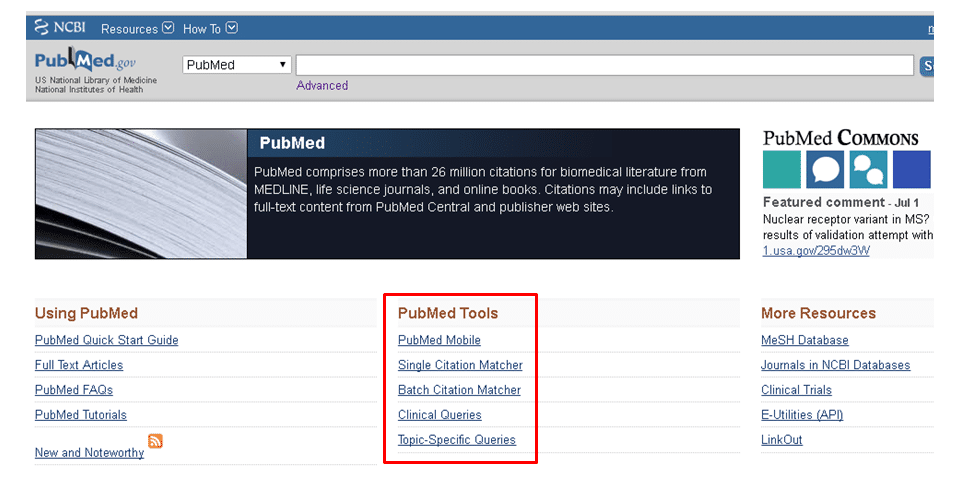The image size is (960, 496).
Task: Open the PubMed FAQs link
Action: [x=74, y=390]
